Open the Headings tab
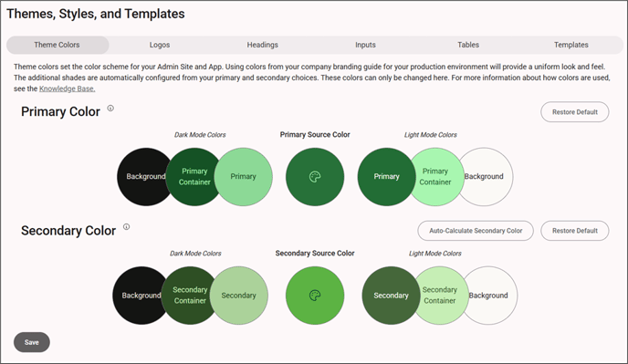The width and height of the screenshot is (628, 364). coord(262,45)
